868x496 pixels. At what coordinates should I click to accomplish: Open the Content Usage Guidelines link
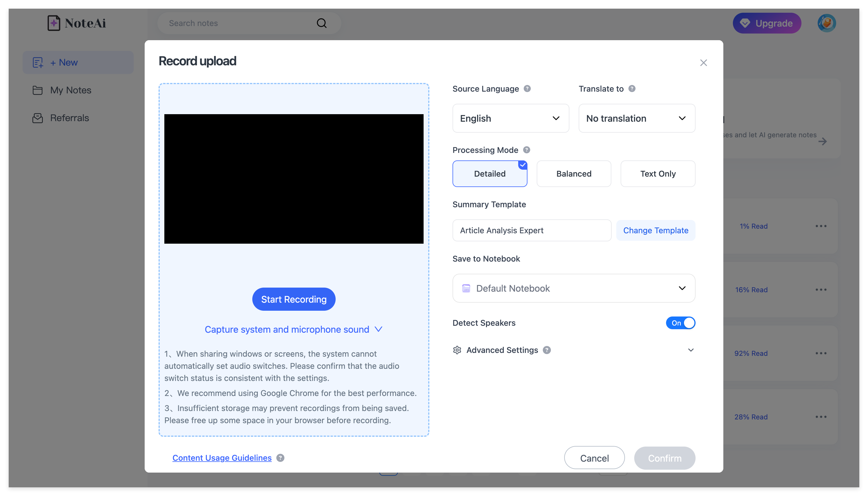point(222,458)
